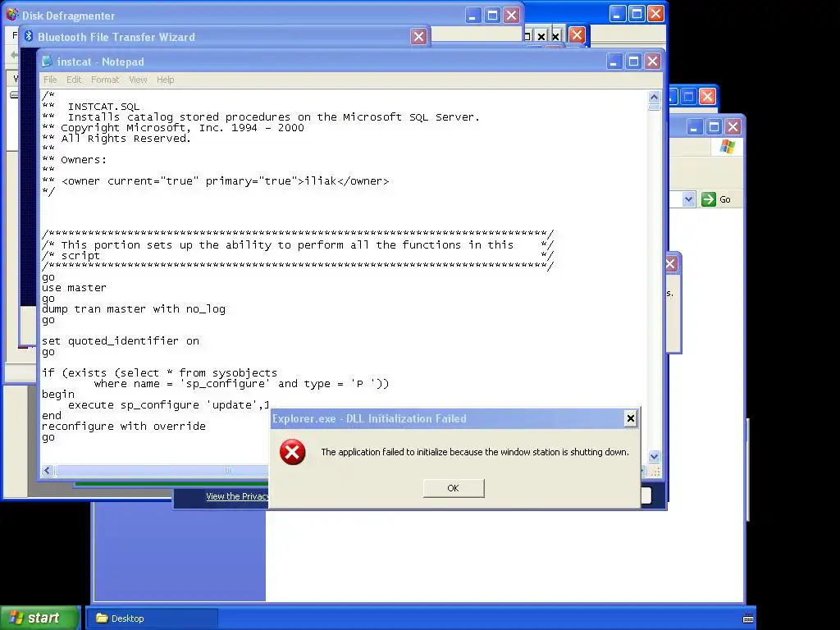Open the Format menu in Notepad

105,80
